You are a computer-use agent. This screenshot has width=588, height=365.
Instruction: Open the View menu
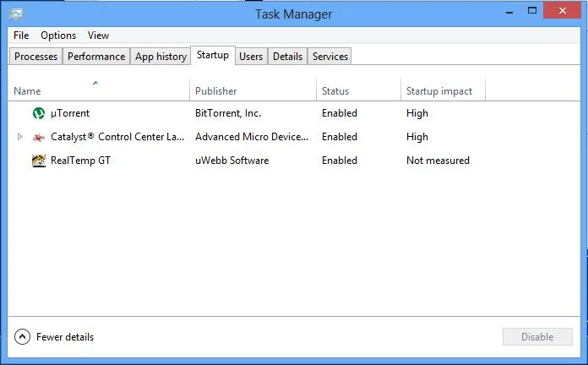pos(98,35)
